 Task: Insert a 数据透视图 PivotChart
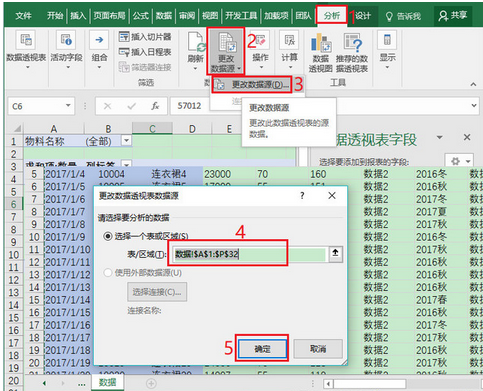(x=321, y=53)
